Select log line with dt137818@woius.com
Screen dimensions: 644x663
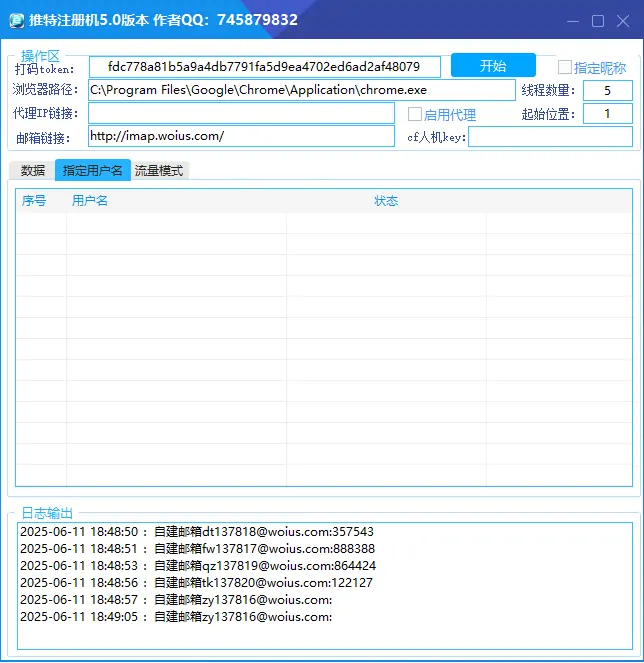[x=197, y=531]
